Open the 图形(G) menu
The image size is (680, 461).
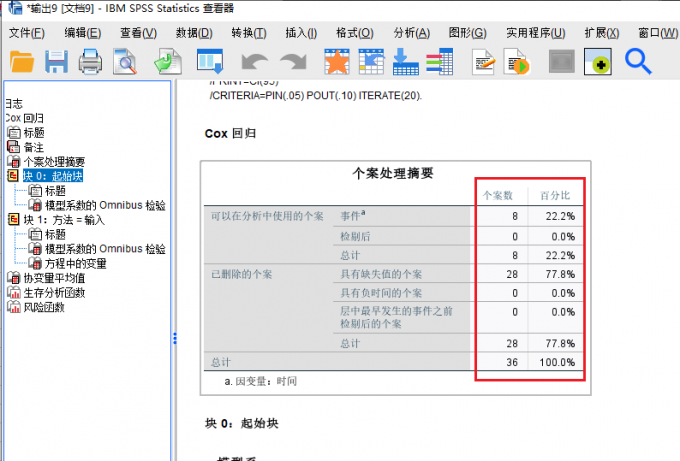pos(468,33)
